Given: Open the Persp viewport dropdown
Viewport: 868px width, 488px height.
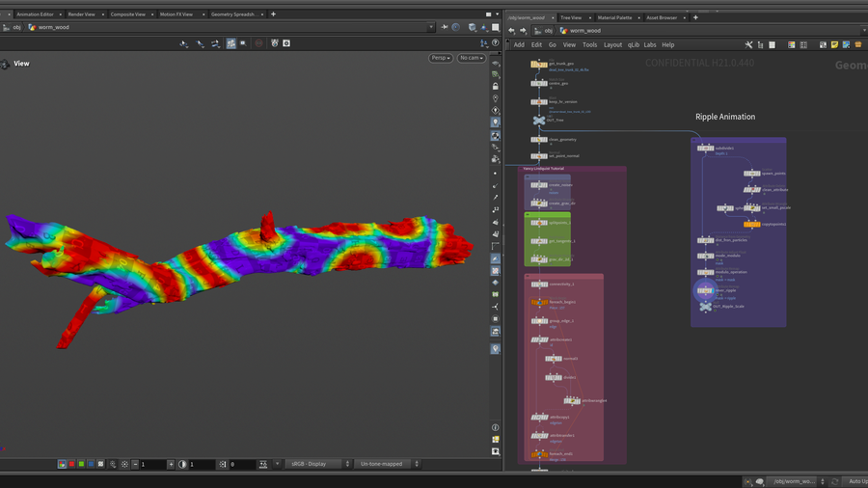Looking at the screenshot, I should coord(441,58).
